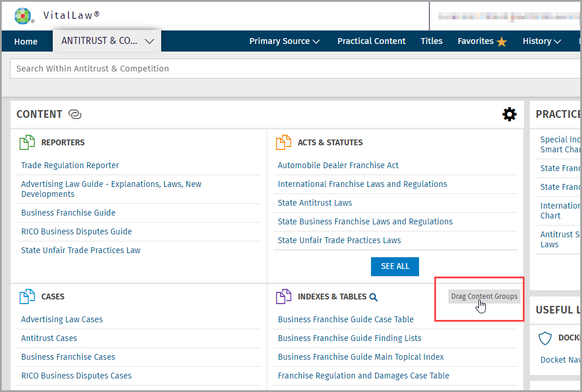This screenshot has width=582, height=392.
Task: Click the Reporters green documents icon
Action: 27,142
